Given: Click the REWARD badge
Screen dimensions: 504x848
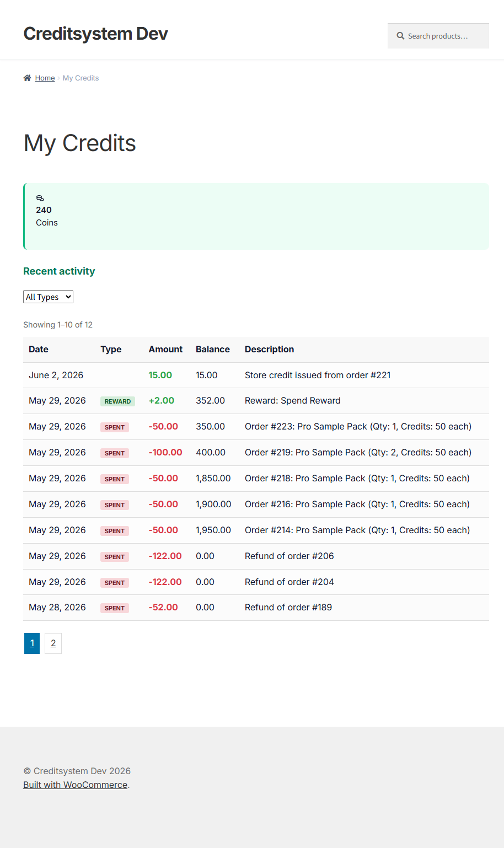Looking at the screenshot, I should (117, 401).
